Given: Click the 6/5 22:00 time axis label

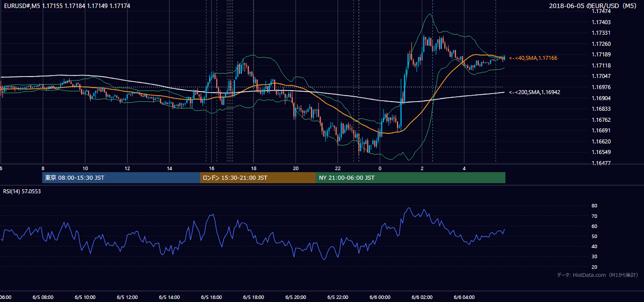Looking at the screenshot, I should pyautogui.click(x=338, y=297).
